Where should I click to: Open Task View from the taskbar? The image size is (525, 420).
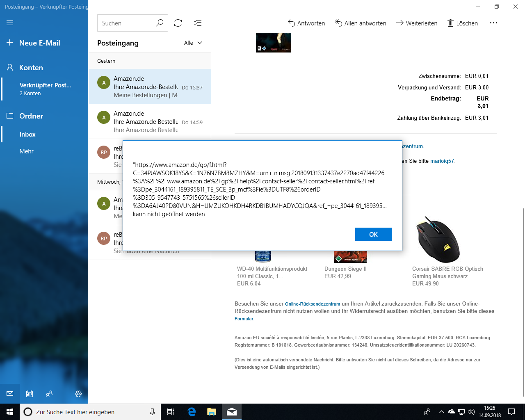pyautogui.click(x=171, y=412)
